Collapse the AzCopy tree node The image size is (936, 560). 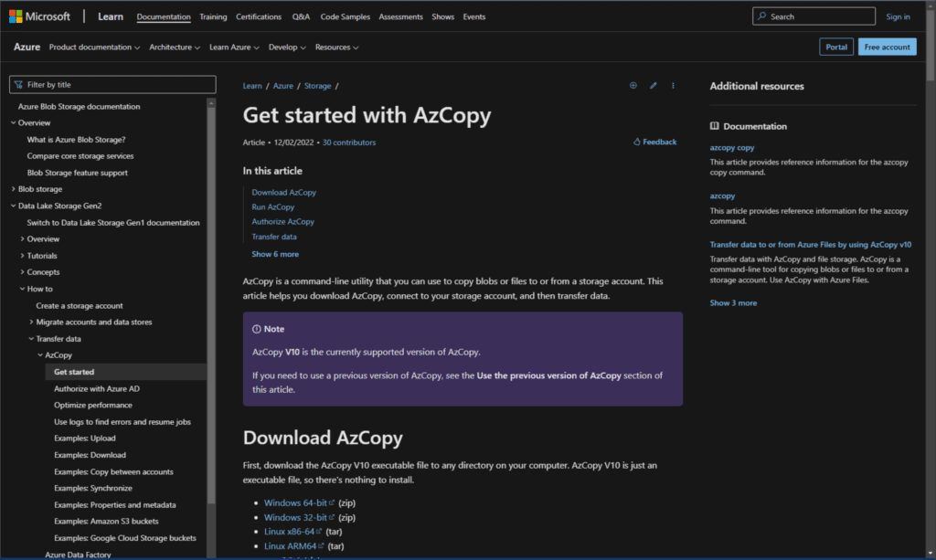coord(40,354)
